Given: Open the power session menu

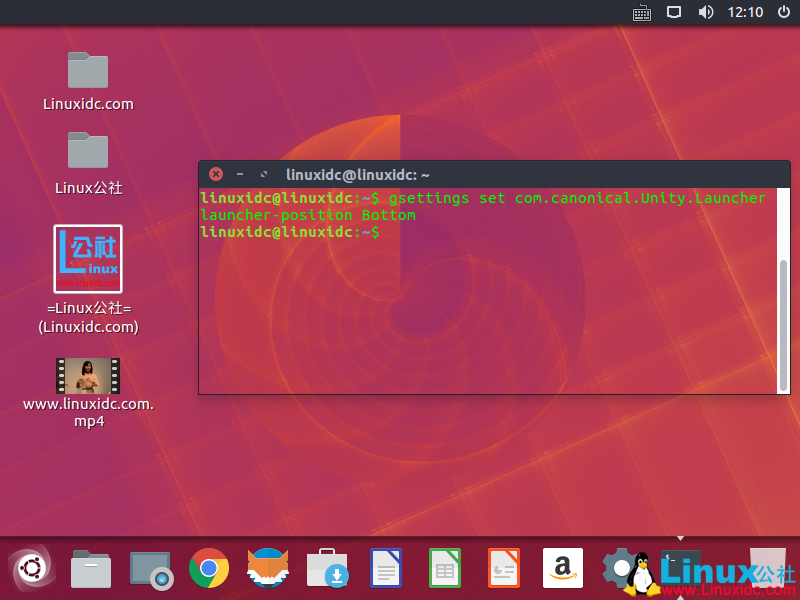Looking at the screenshot, I should 784,12.
